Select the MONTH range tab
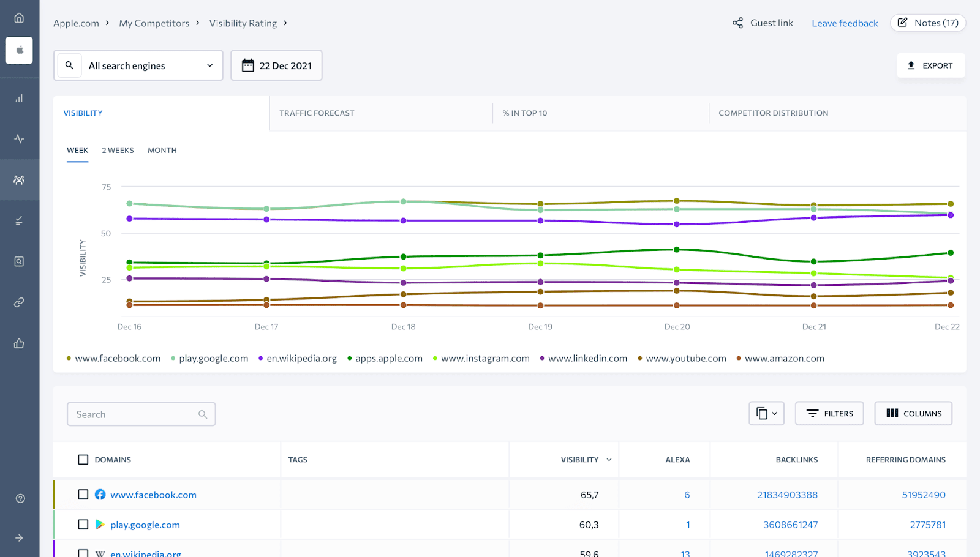This screenshot has width=980, height=557. click(162, 150)
